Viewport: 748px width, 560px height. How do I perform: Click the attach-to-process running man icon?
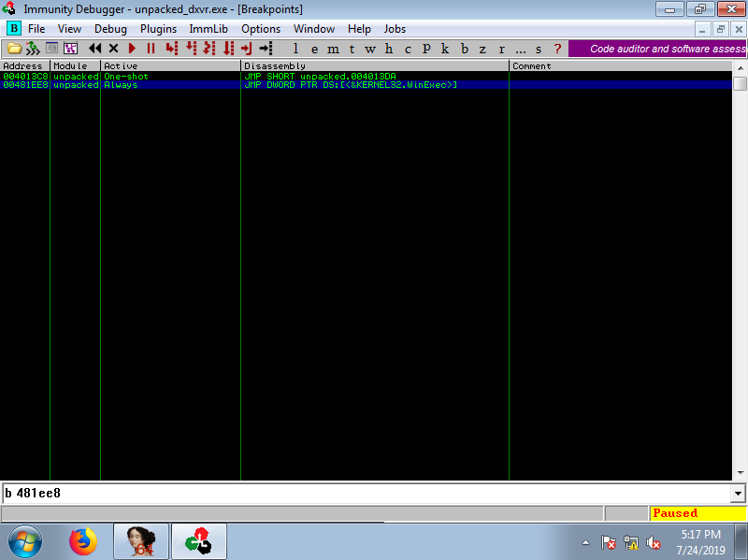pos(33,49)
